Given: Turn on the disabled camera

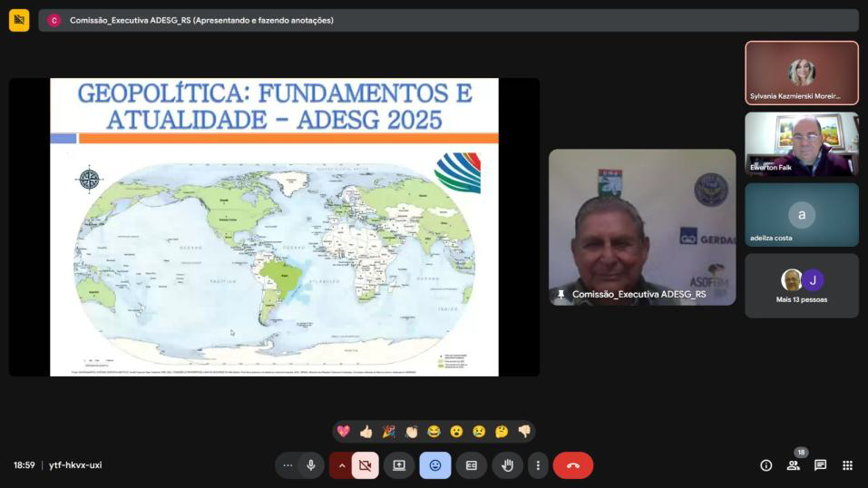Looking at the screenshot, I should (x=365, y=465).
